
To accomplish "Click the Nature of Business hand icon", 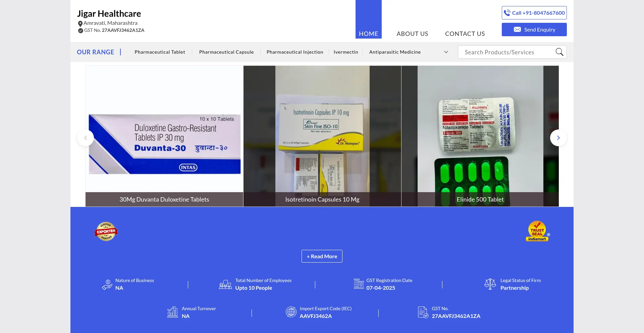I will click(x=107, y=284).
